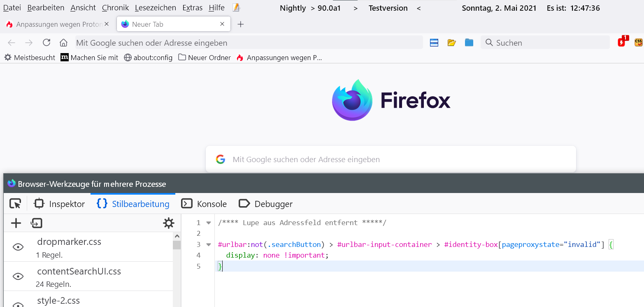Image resolution: width=644 pixels, height=307 pixels.
Task: Create a new stylesheet with plus icon
Action: (x=16, y=223)
